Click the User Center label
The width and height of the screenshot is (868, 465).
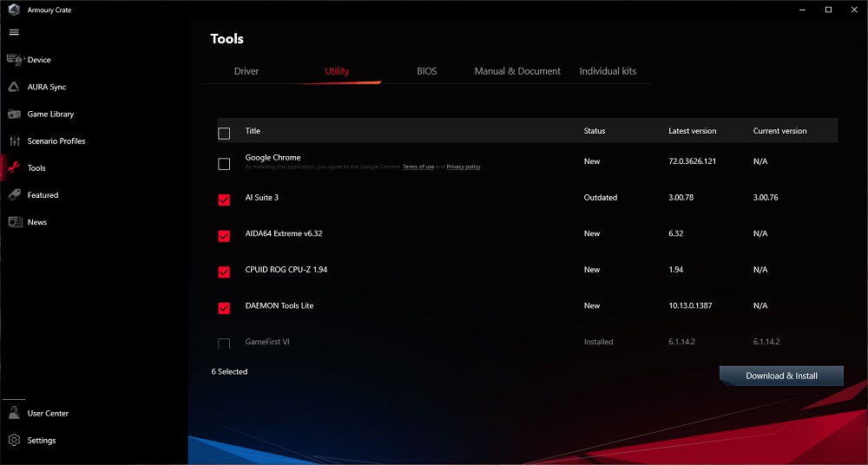(x=48, y=413)
